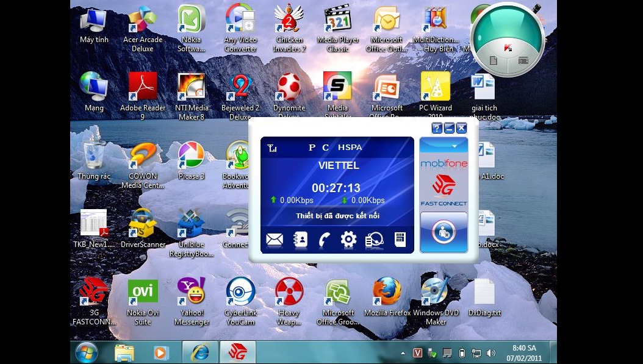Click the C connection status indicator

[325, 148]
